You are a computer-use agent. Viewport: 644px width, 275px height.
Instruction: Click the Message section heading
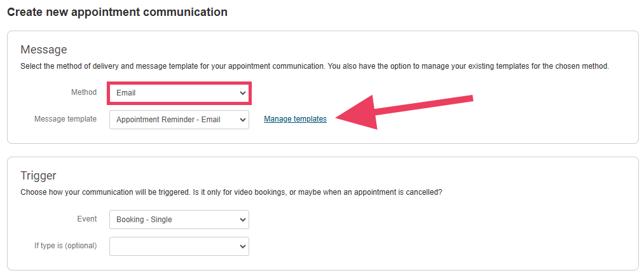click(44, 50)
